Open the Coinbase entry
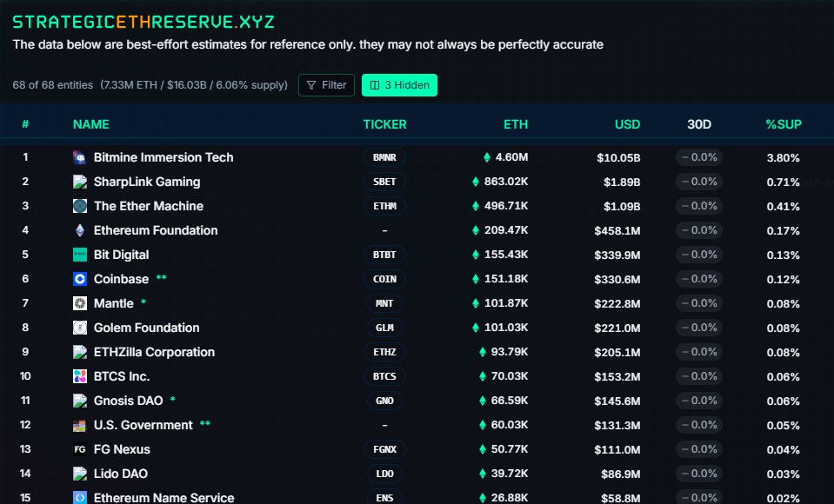 tap(121, 279)
